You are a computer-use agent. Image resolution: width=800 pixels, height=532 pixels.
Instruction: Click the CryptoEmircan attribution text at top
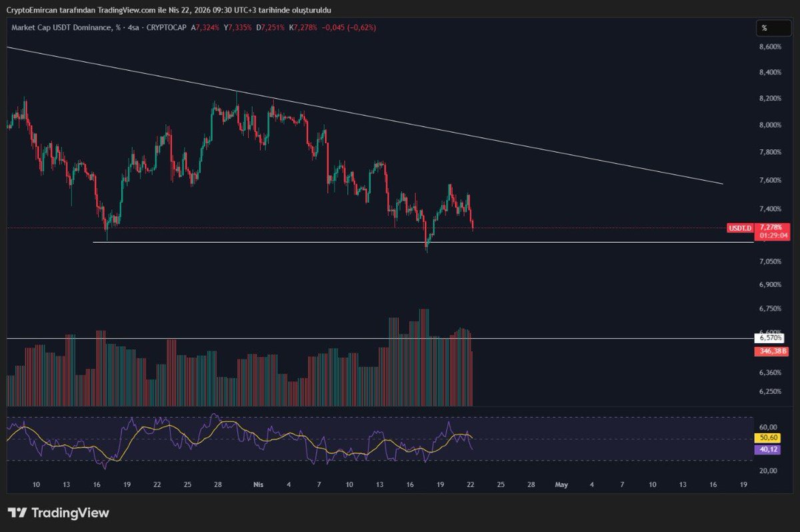pos(168,10)
